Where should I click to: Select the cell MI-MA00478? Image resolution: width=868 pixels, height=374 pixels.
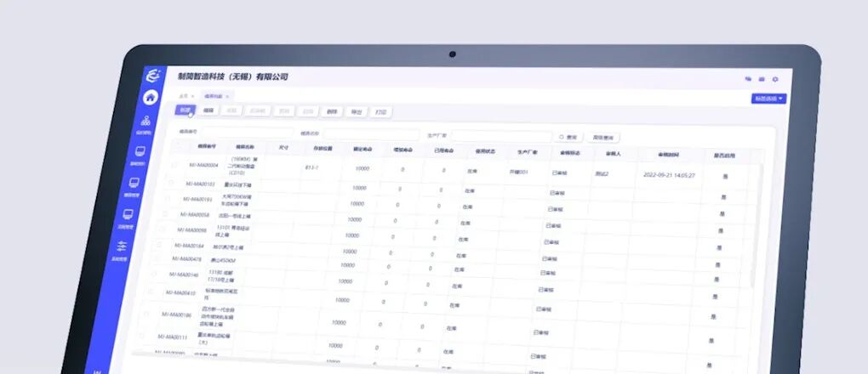tap(186, 259)
